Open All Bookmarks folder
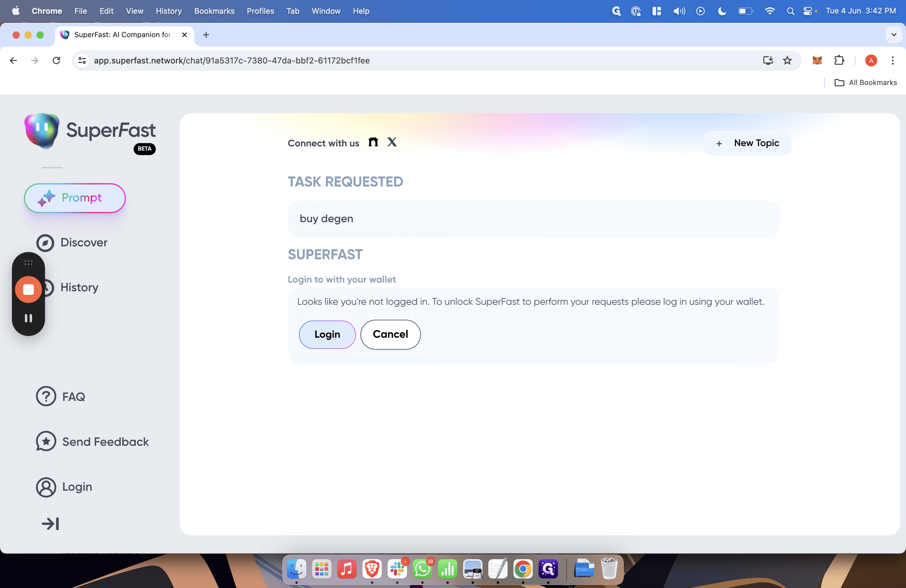 pyautogui.click(x=865, y=83)
